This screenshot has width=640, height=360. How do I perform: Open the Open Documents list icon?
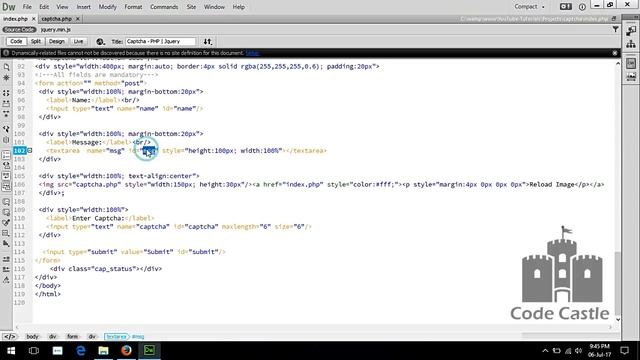tap(6, 67)
